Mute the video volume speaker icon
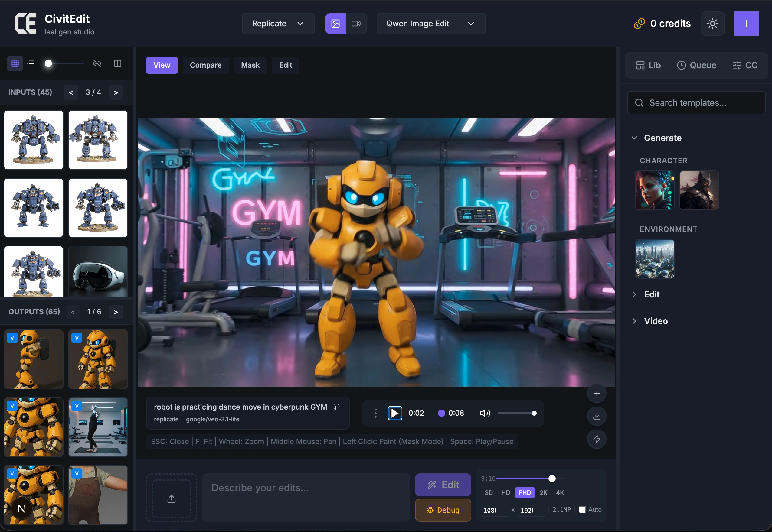Screen dimensions: 772x532 click(x=485, y=413)
